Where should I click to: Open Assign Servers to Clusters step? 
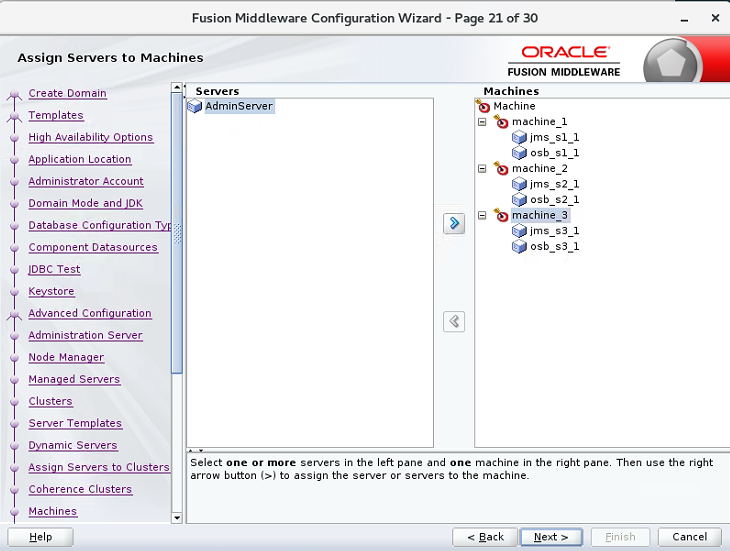99,467
